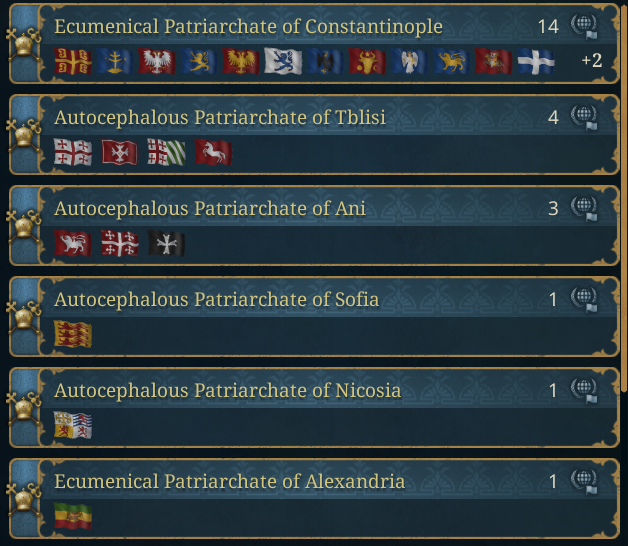Expand the +2 additional members indicator

coord(592,60)
